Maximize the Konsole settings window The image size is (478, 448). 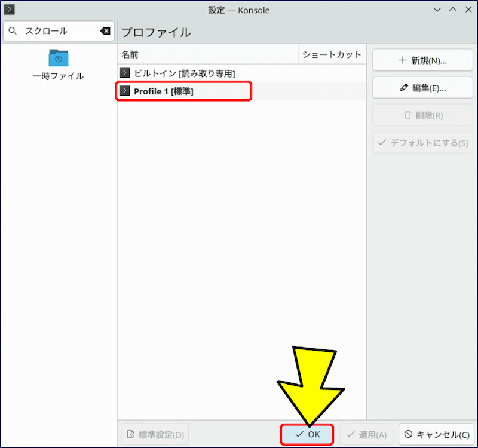452,10
